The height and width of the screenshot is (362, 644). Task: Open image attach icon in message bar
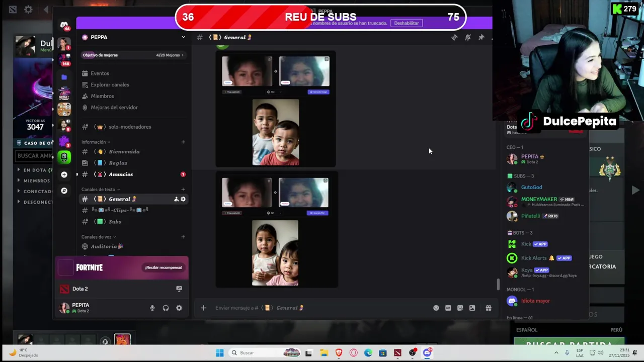coord(472,308)
